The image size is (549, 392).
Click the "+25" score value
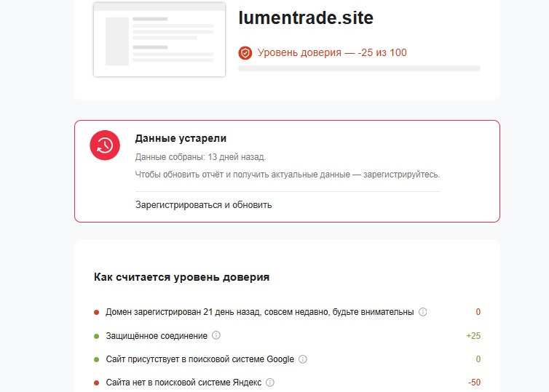tap(473, 336)
